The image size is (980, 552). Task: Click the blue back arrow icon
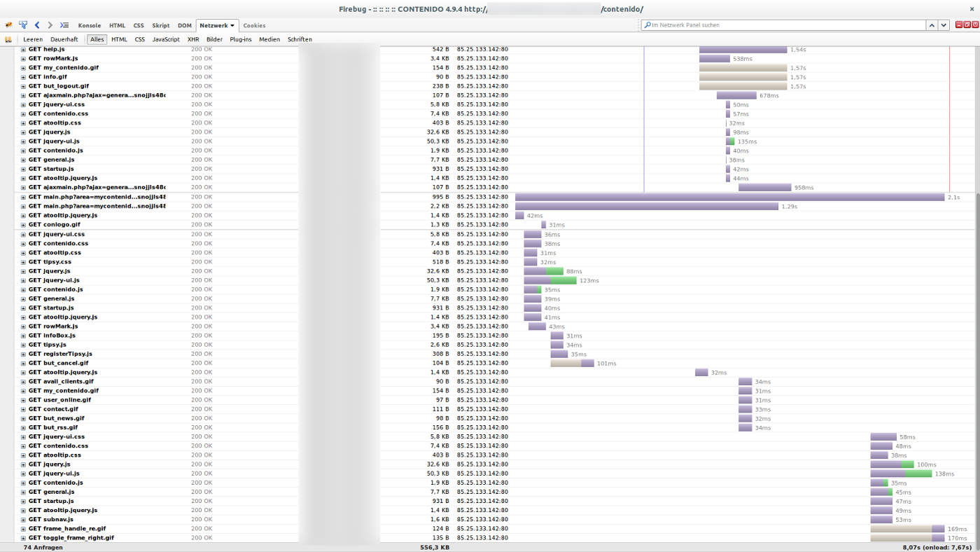point(37,25)
